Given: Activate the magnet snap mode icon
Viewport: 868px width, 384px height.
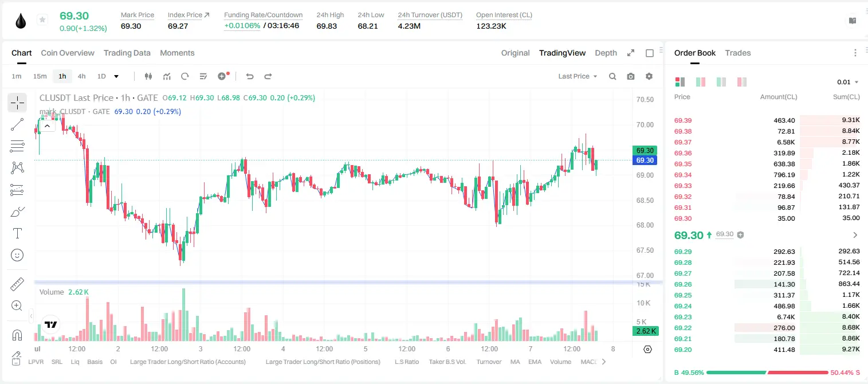Looking at the screenshot, I should 17,335.
